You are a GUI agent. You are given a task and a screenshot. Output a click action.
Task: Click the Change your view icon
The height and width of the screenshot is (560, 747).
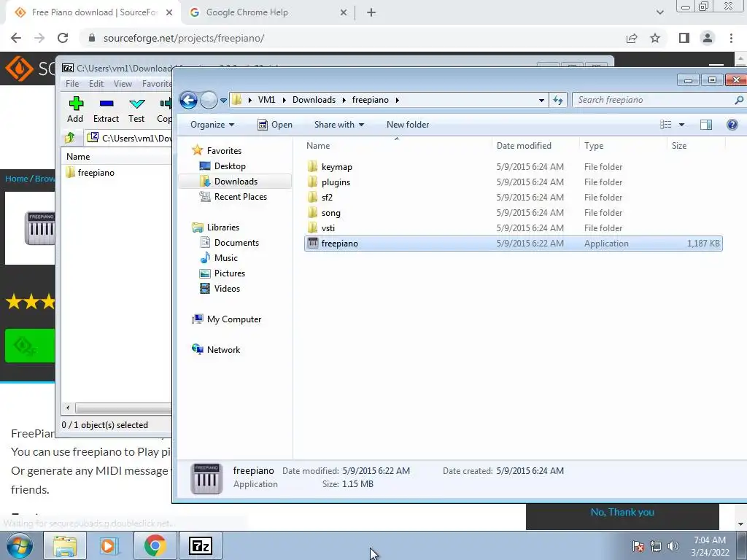(x=665, y=125)
